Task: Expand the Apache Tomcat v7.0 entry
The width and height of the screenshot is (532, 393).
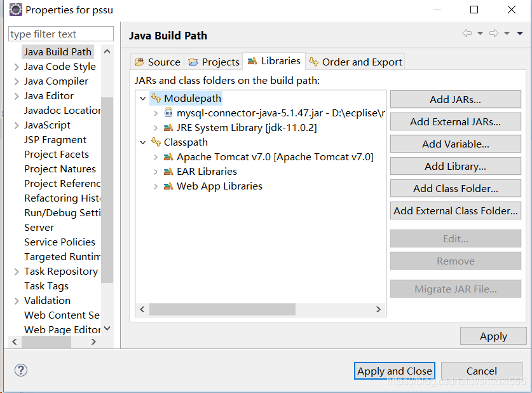Action: point(155,157)
